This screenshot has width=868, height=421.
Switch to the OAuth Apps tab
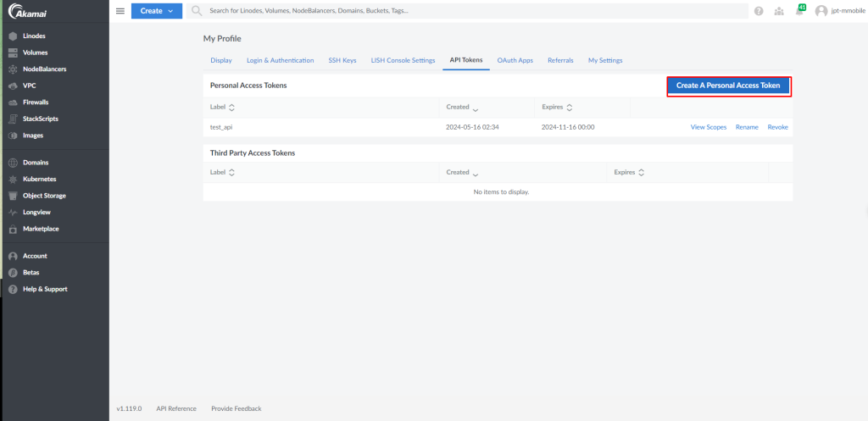click(x=515, y=60)
